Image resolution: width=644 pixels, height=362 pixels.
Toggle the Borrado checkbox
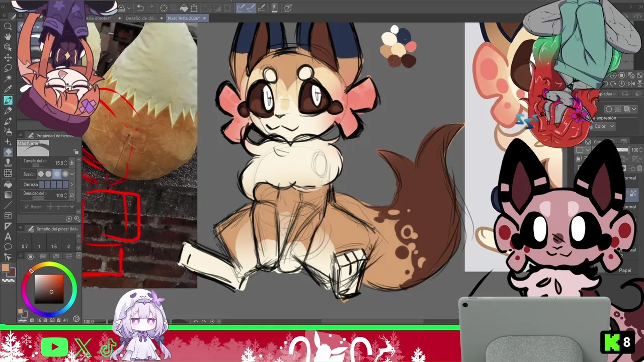coord(26,207)
